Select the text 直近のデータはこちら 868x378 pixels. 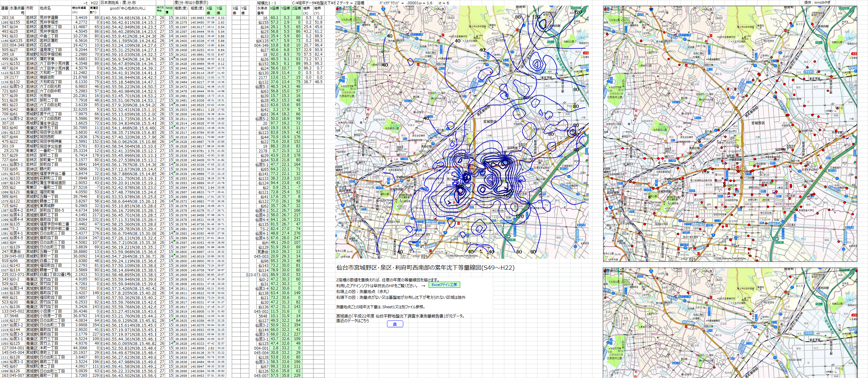click(352, 321)
